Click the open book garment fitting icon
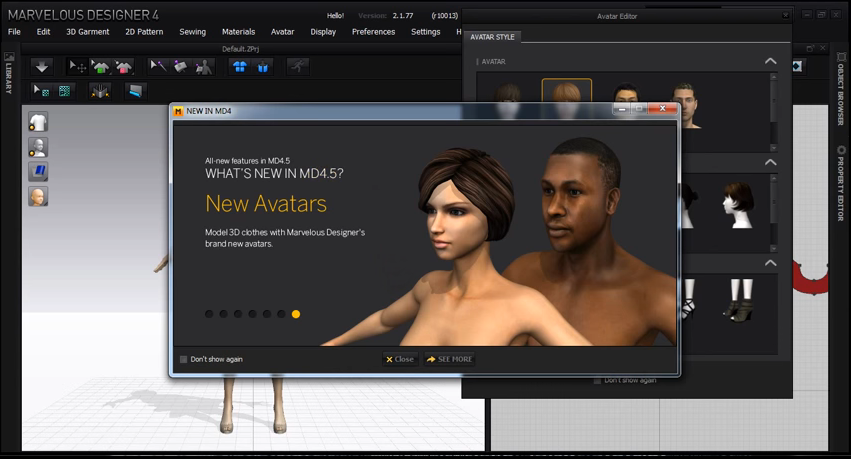This screenshot has height=459, width=851. 100,91
